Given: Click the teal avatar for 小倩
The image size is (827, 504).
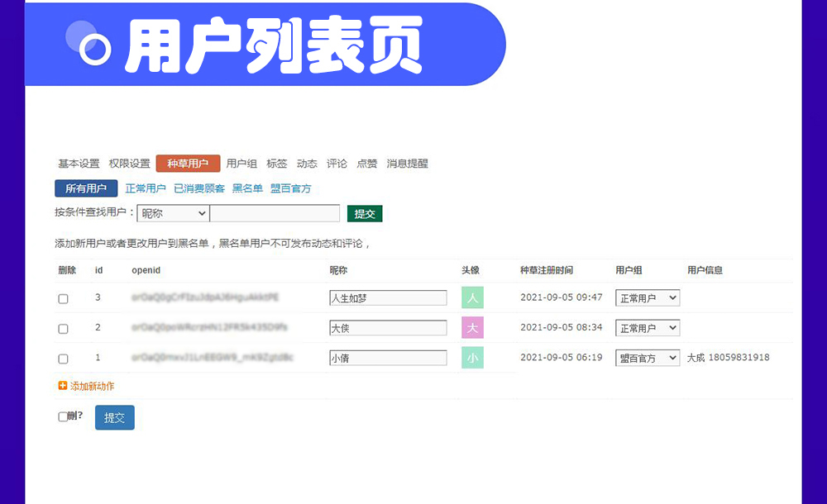Looking at the screenshot, I should [x=472, y=358].
